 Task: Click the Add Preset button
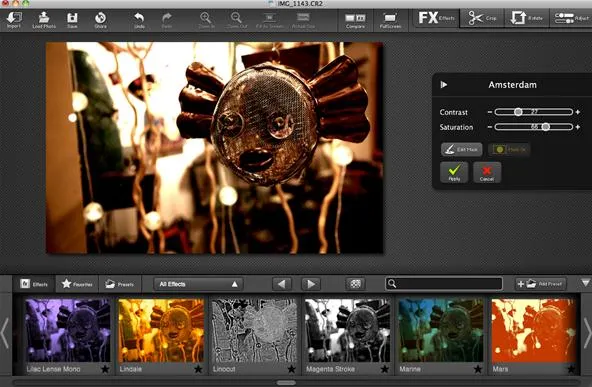click(541, 284)
